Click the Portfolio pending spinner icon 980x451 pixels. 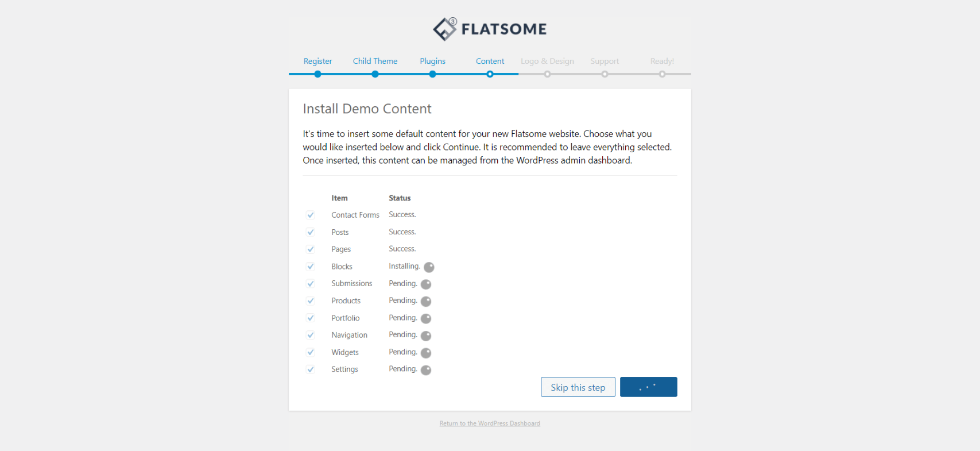tap(426, 319)
